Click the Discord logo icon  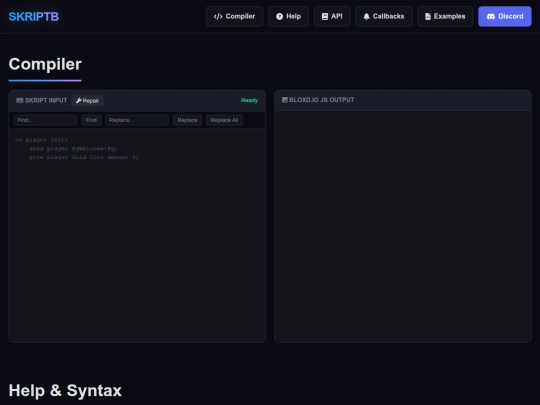[x=491, y=17]
